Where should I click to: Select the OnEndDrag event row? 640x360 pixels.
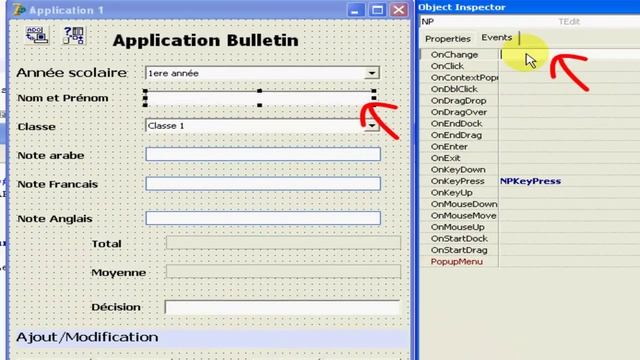tap(530, 135)
